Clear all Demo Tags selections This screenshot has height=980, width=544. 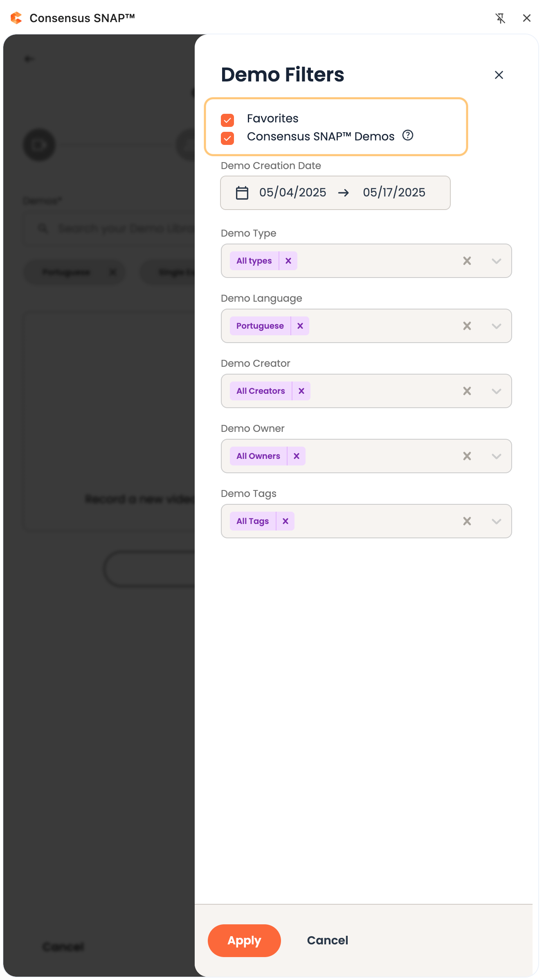click(x=467, y=521)
